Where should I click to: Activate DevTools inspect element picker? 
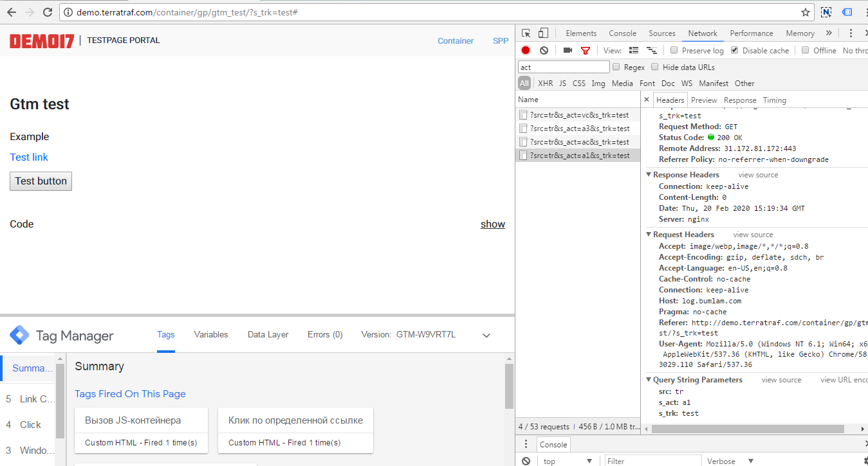(x=526, y=33)
